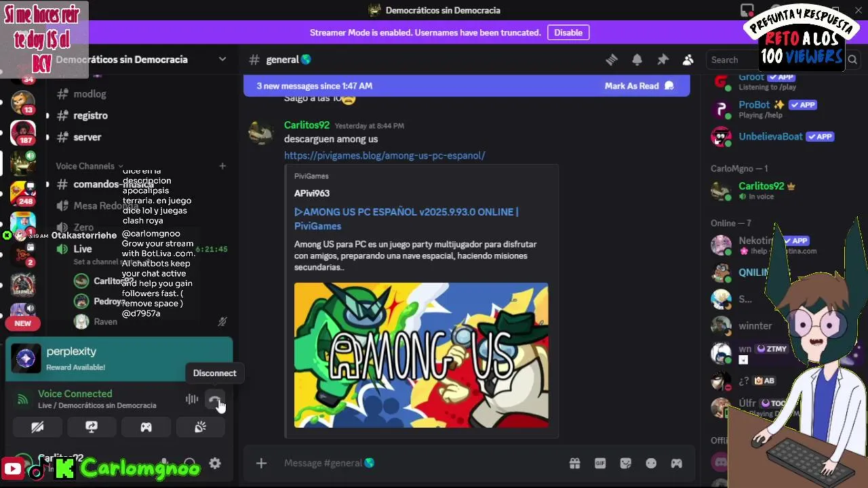Open the apps controller icon in message bar

tap(677, 464)
